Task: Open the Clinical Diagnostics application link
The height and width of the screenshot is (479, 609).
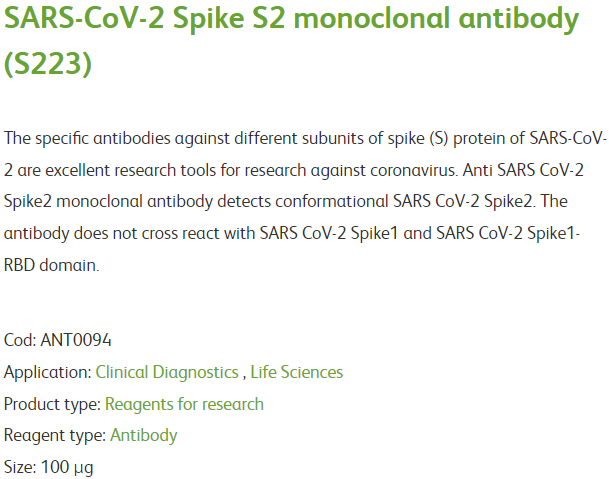Action: 167,372
